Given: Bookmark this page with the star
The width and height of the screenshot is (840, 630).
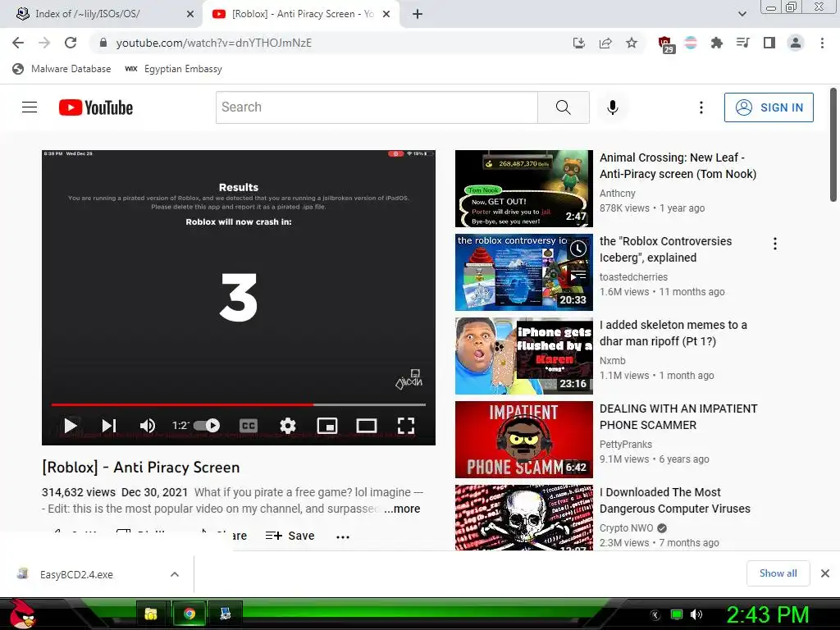Looking at the screenshot, I should click(x=632, y=43).
